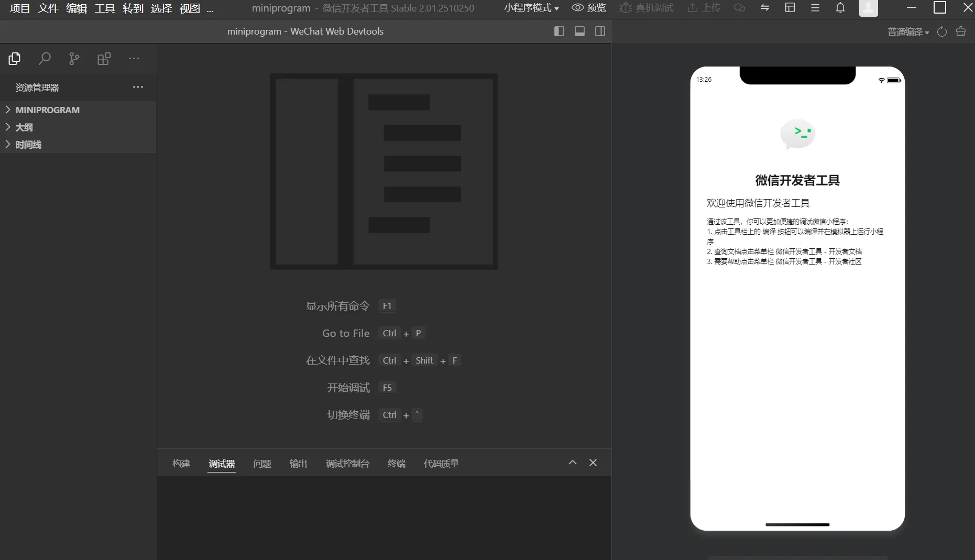Toggle the right simulator panel visibility

click(x=600, y=31)
